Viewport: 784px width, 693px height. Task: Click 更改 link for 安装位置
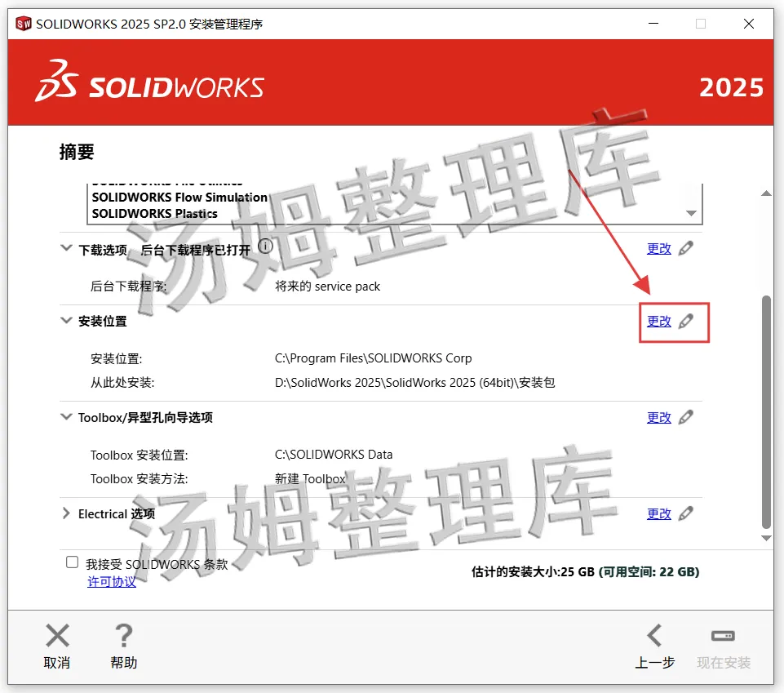(659, 322)
